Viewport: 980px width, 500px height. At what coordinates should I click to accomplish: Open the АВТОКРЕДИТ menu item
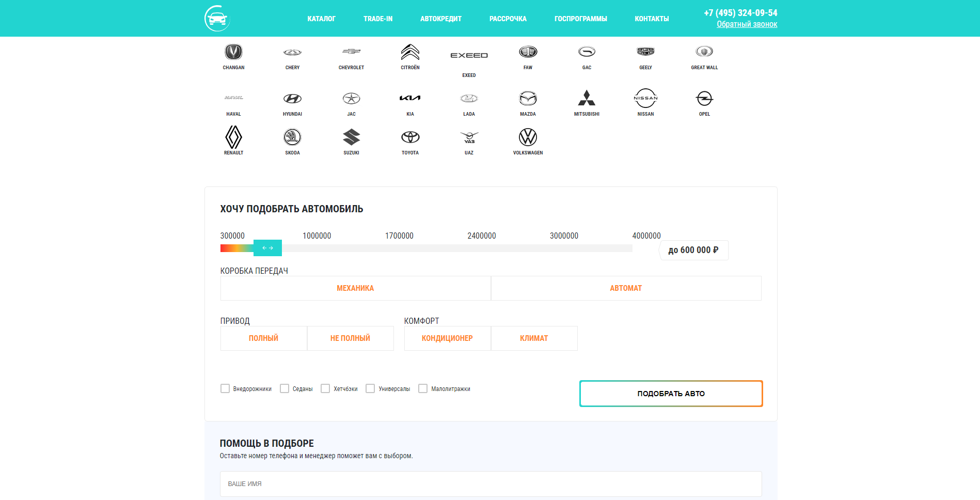coord(441,19)
